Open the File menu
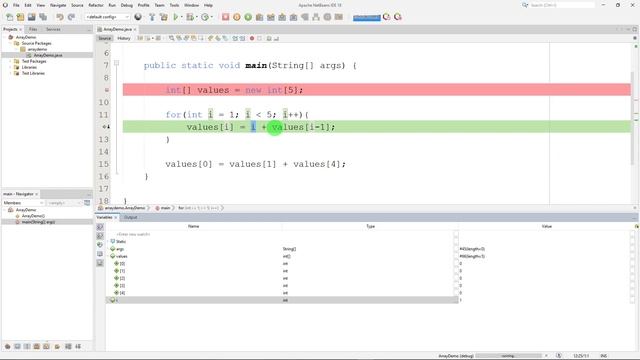 [x=16, y=5]
